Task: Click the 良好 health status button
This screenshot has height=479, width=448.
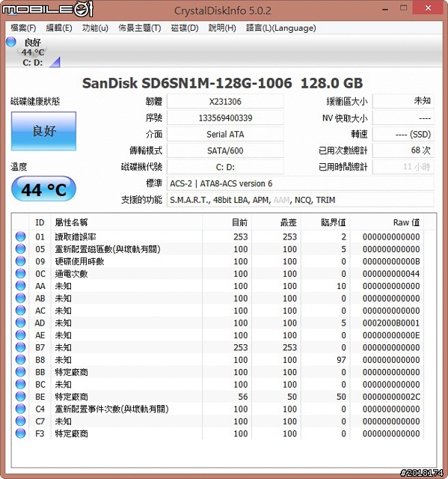Action: 43,131
